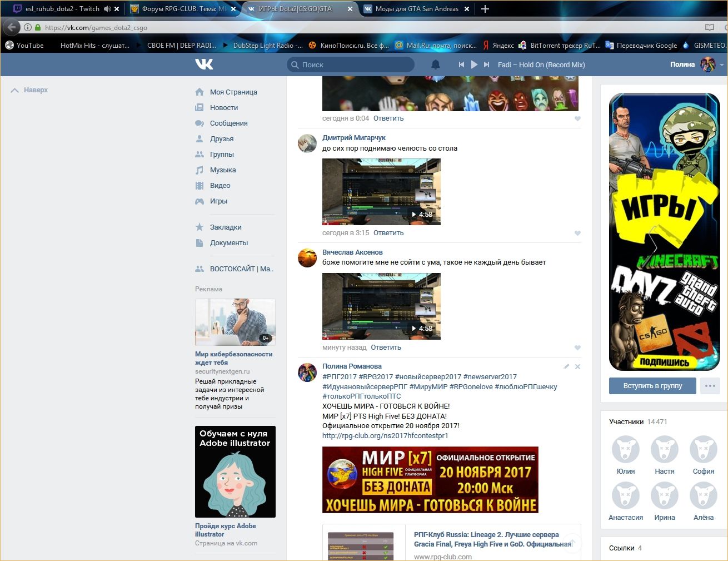The height and width of the screenshot is (561, 728).
Task: Open Переводчик Google bookmark
Action: [x=641, y=46]
